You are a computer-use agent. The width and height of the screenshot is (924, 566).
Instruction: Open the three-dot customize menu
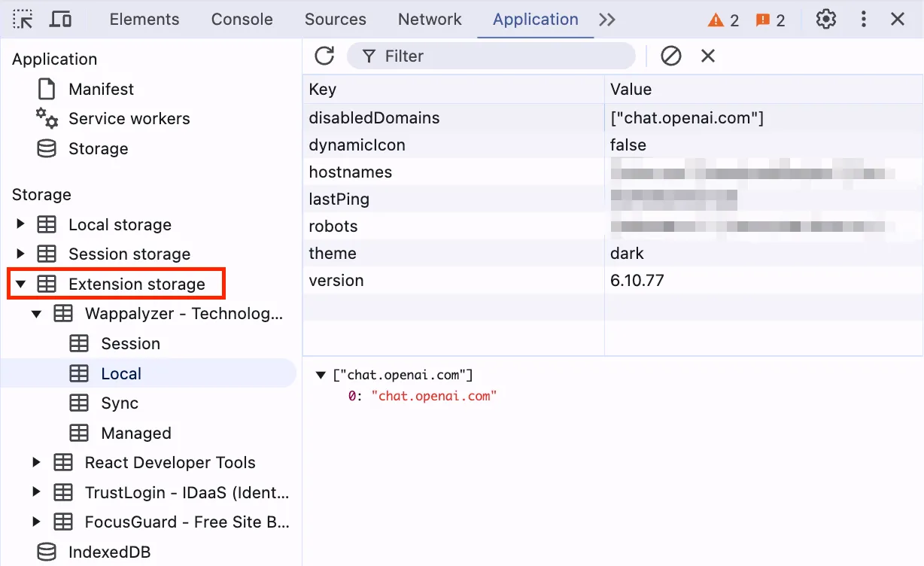click(x=864, y=20)
